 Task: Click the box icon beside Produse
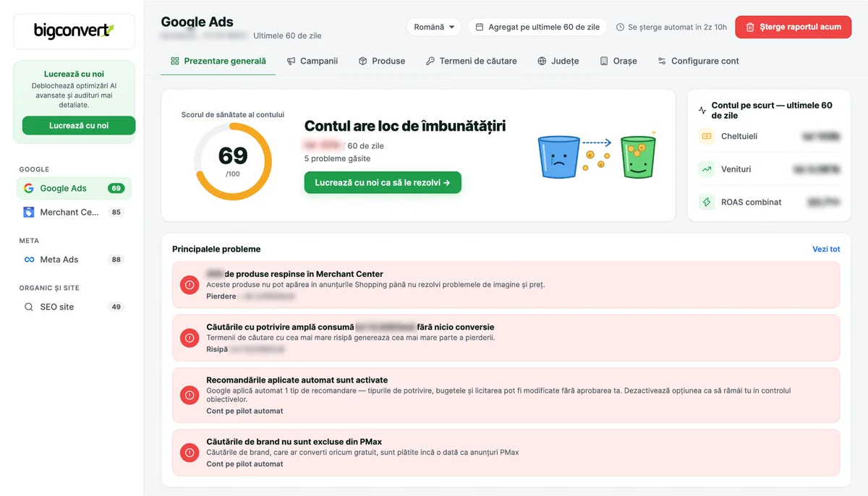click(363, 61)
